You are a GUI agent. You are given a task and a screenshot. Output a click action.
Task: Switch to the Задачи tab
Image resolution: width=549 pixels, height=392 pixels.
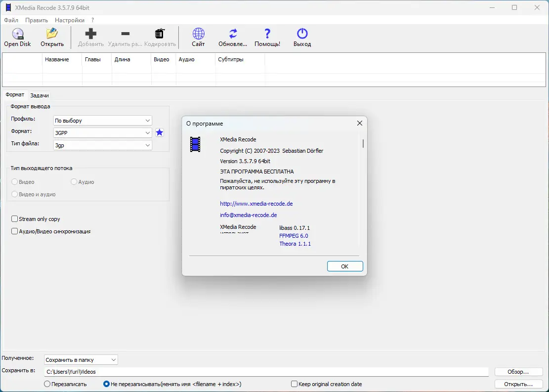(40, 95)
